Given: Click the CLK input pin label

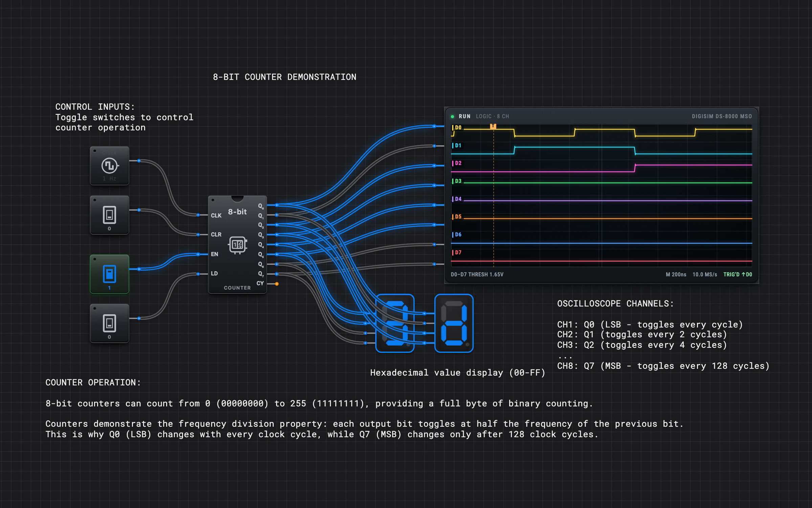Looking at the screenshot, I should pyautogui.click(x=216, y=215).
